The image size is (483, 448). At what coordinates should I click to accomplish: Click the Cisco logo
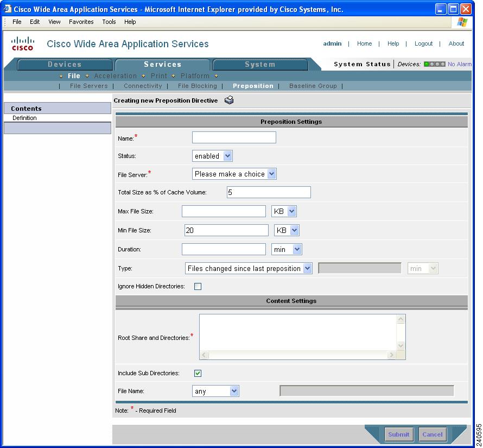(22, 43)
